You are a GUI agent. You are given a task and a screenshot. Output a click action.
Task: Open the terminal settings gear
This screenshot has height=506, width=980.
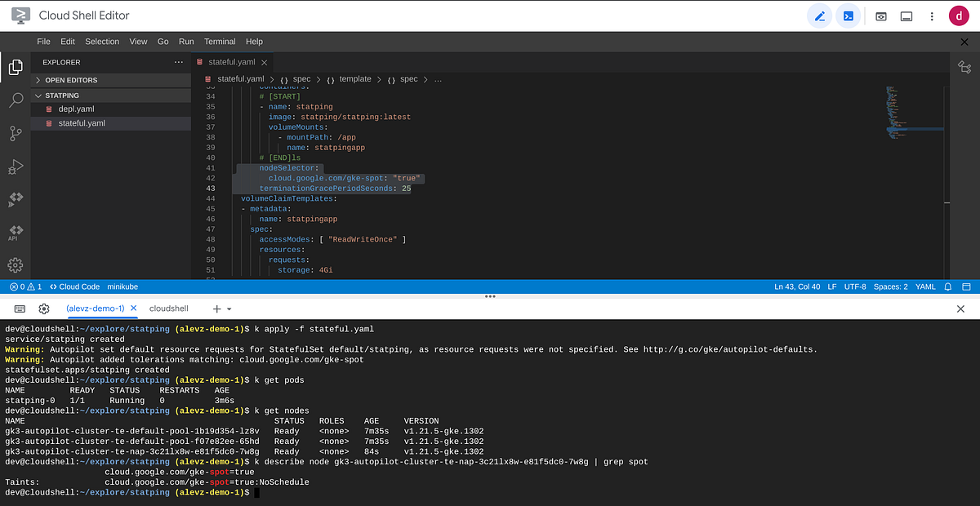(x=44, y=308)
